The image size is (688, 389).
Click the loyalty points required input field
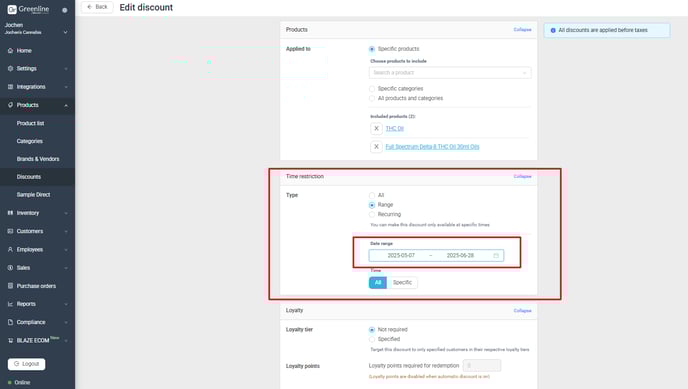pyautogui.click(x=481, y=365)
